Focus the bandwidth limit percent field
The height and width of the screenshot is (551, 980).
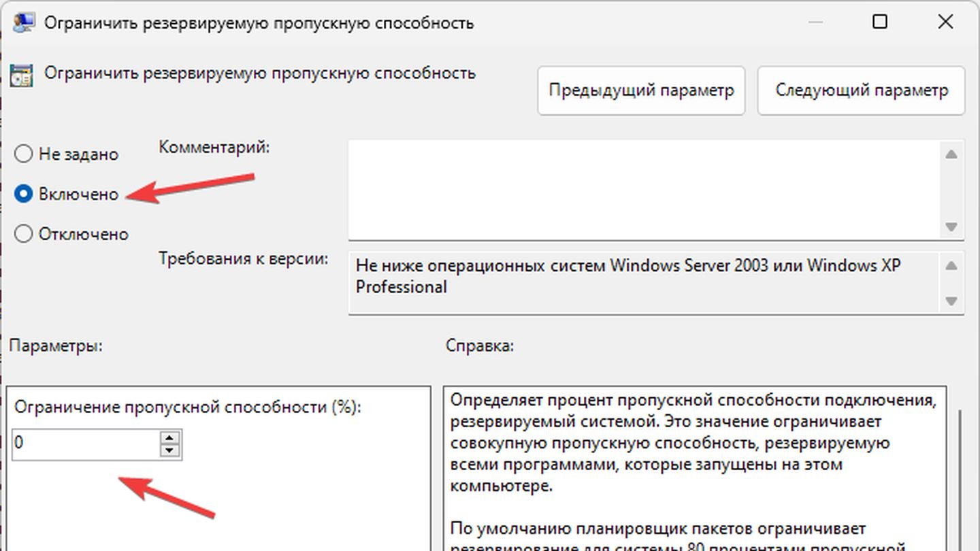tap(86, 444)
